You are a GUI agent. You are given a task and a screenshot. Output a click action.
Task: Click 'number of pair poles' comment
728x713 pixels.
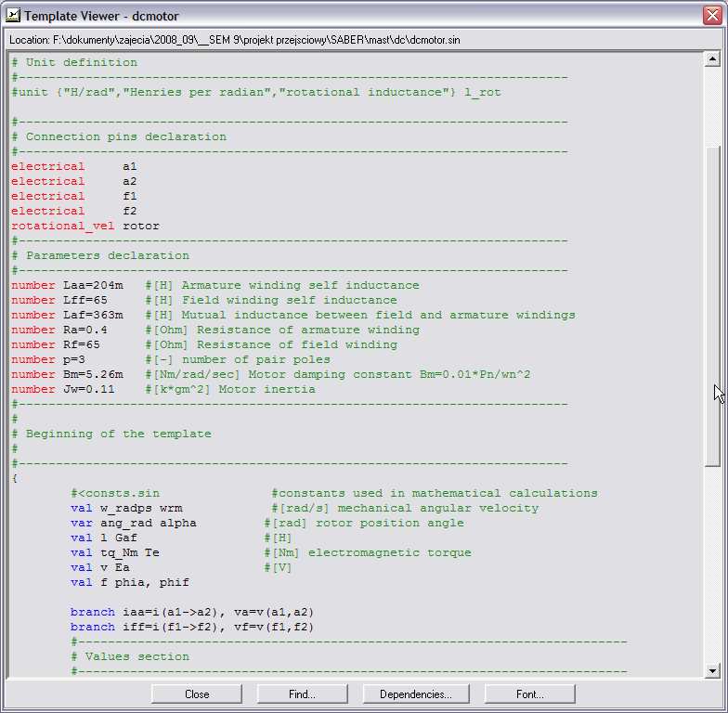point(256,359)
